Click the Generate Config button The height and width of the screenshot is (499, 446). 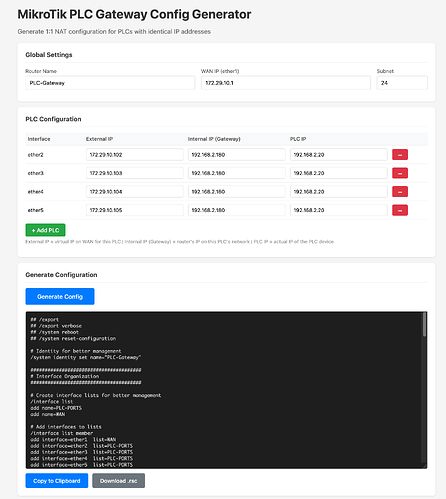tap(60, 296)
